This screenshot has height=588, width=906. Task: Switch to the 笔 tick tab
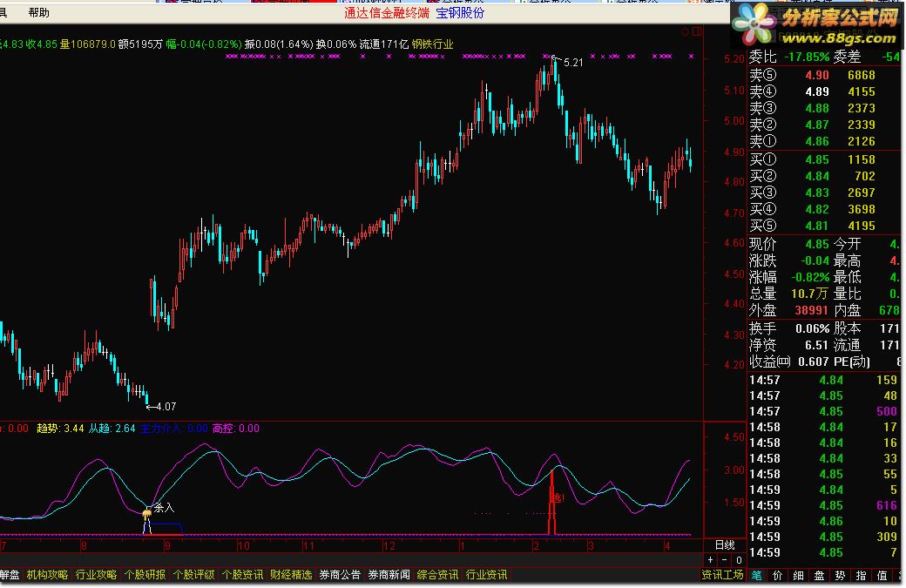(x=756, y=575)
